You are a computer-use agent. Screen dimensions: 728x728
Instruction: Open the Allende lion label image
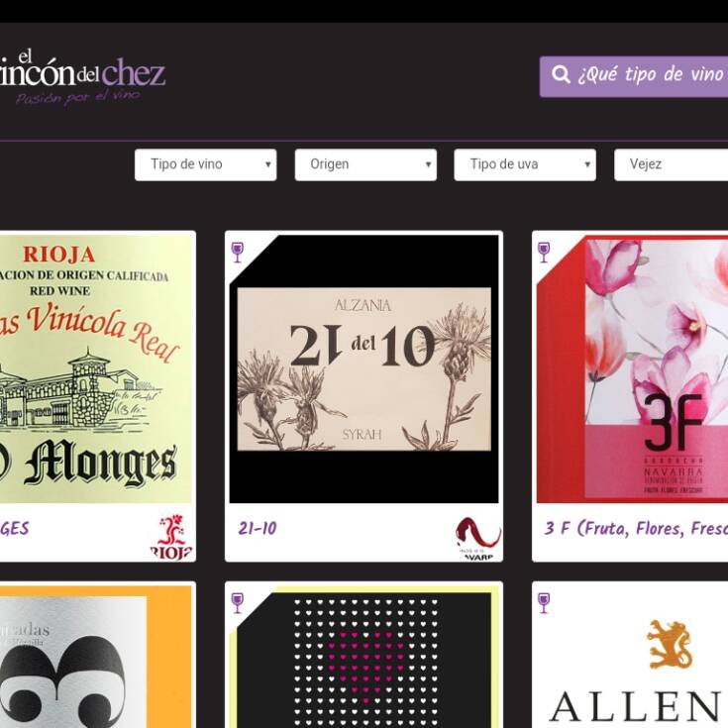632,657
